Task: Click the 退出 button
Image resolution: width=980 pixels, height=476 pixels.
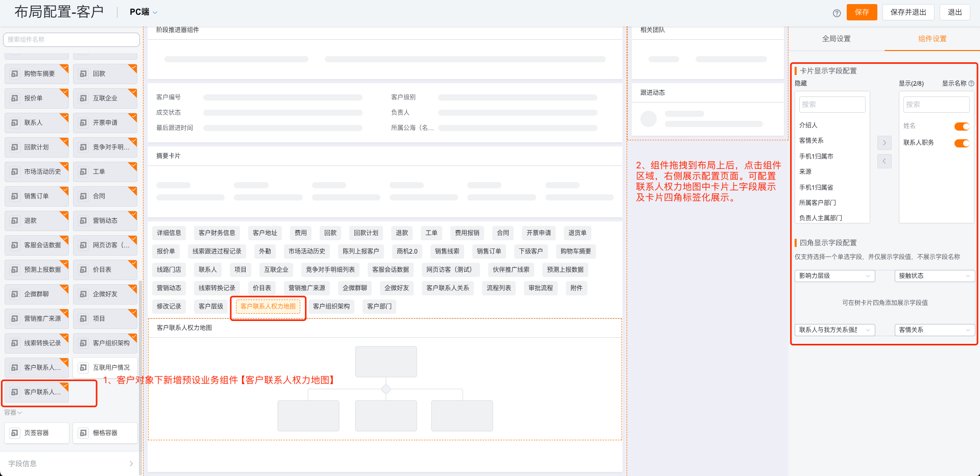Action: click(955, 12)
